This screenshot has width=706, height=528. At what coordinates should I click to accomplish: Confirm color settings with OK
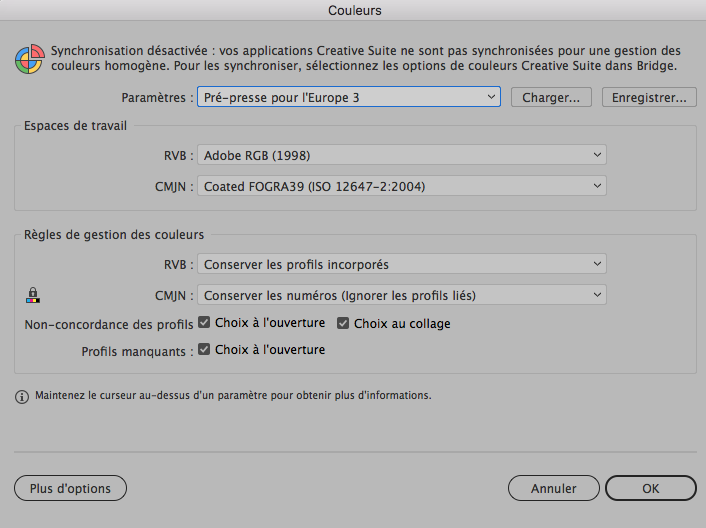(x=651, y=488)
